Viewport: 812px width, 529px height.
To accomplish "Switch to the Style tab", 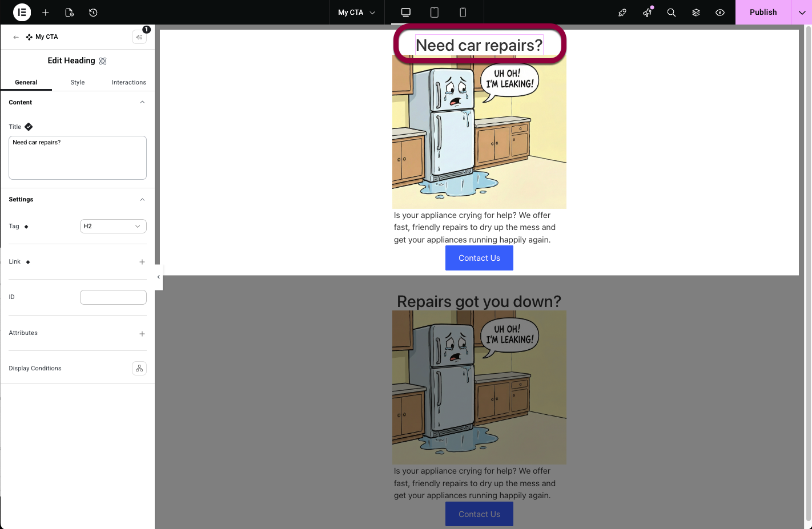I will tap(78, 82).
